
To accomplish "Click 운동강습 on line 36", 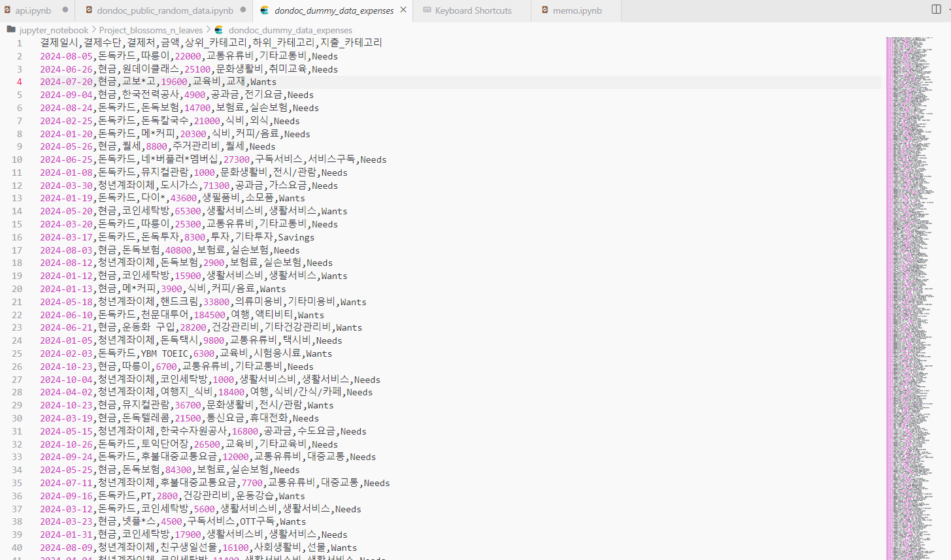I will click(x=254, y=496).
